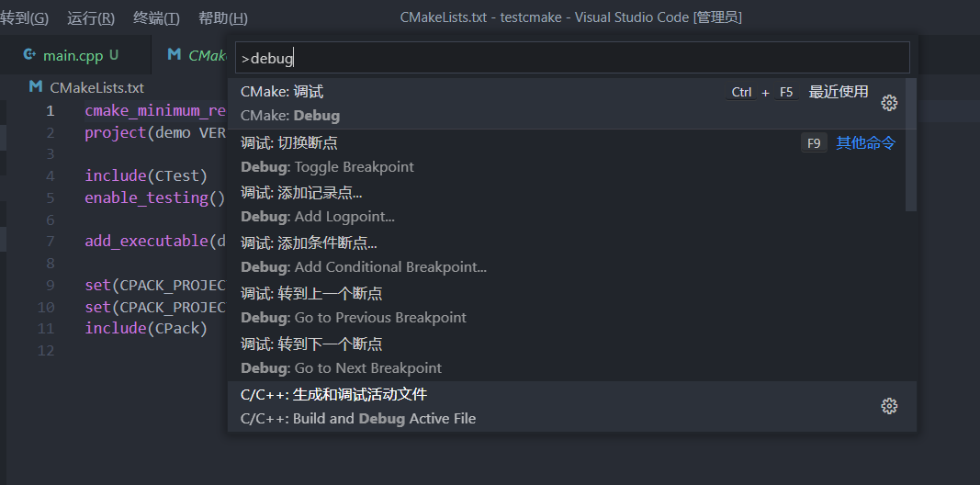Click the 转到(G) menu item
This screenshot has width=980, height=485.
pos(24,18)
